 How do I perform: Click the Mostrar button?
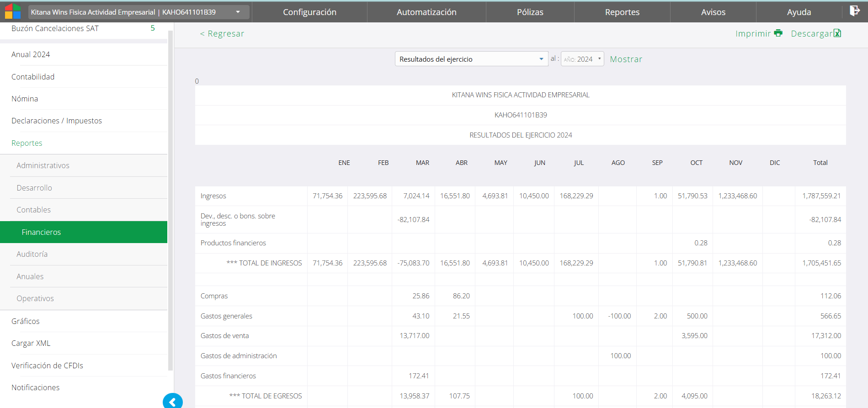[x=626, y=59]
